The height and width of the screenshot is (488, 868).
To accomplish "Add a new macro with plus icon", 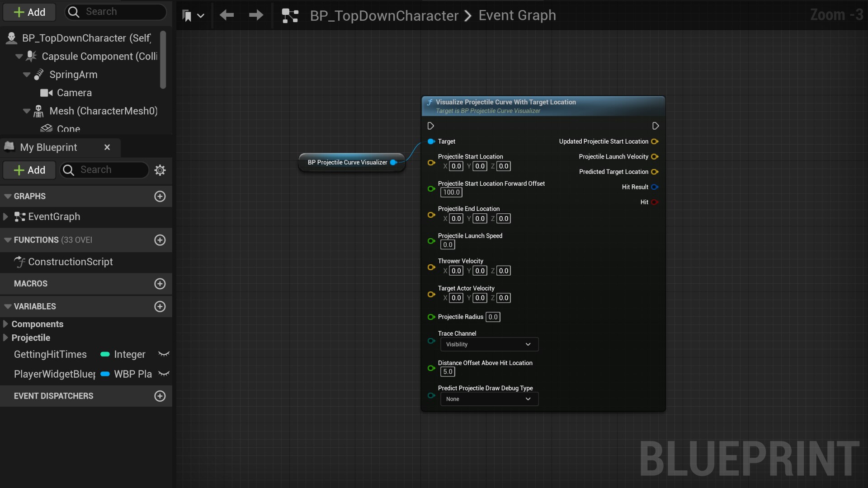I will (x=160, y=284).
